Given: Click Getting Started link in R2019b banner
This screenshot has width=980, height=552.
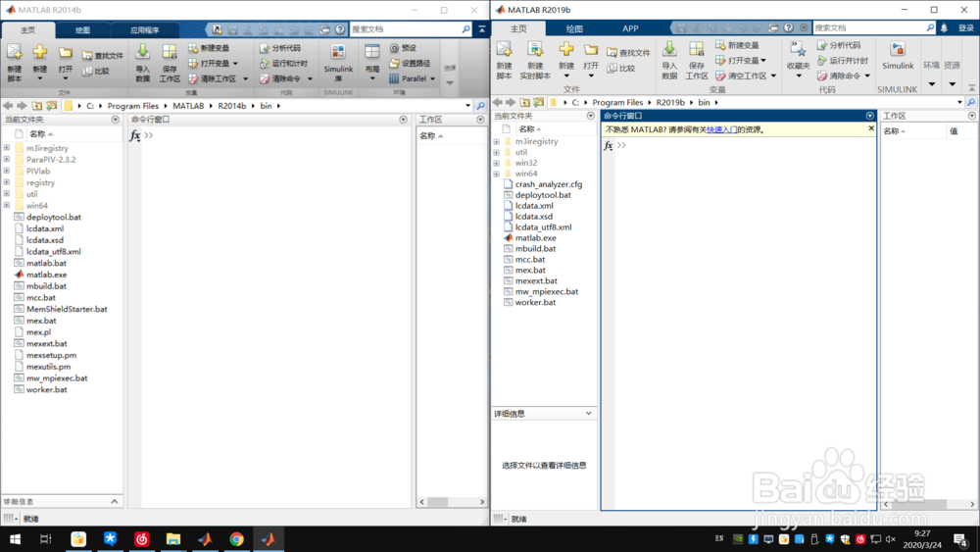Looking at the screenshot, I should [x=722, y=129].
